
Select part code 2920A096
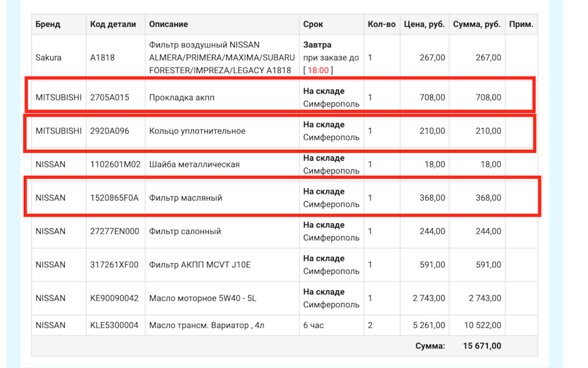coord(110,131)
